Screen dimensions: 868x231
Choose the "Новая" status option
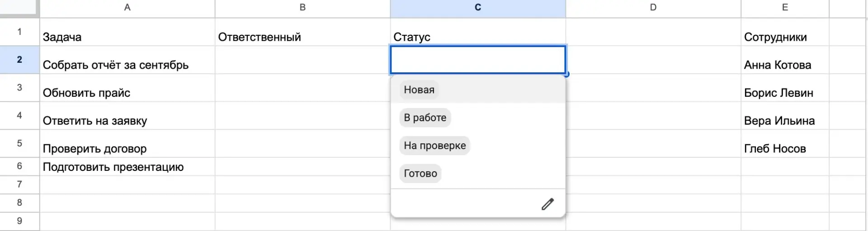pos(478,90)
